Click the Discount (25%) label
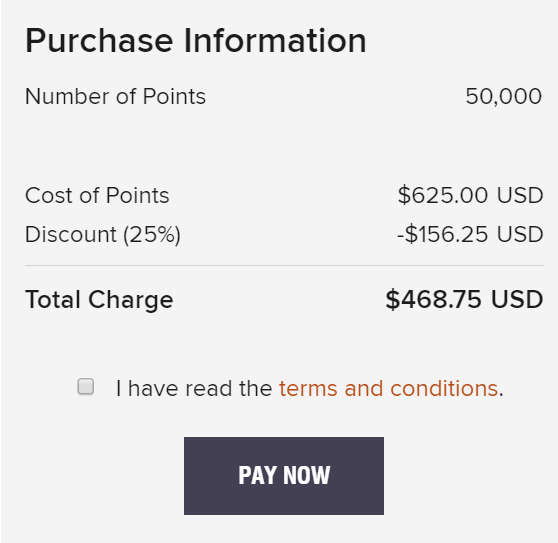Screen dimensions: 558x543 103,234
